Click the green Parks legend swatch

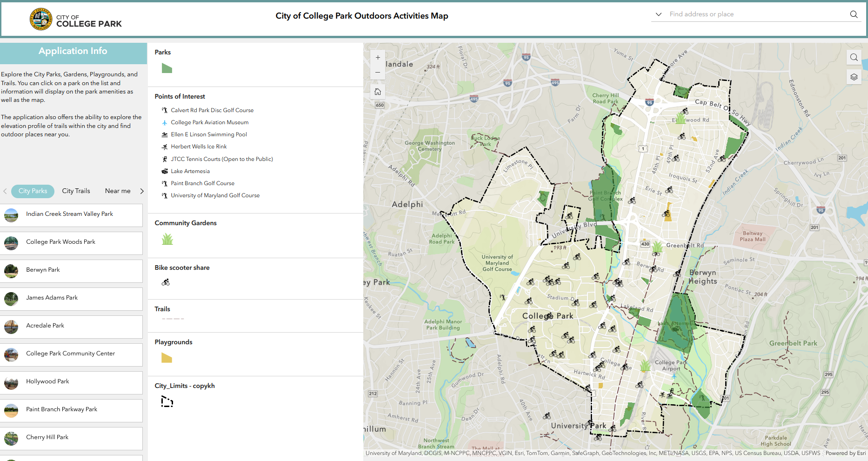tap(167, 69)
